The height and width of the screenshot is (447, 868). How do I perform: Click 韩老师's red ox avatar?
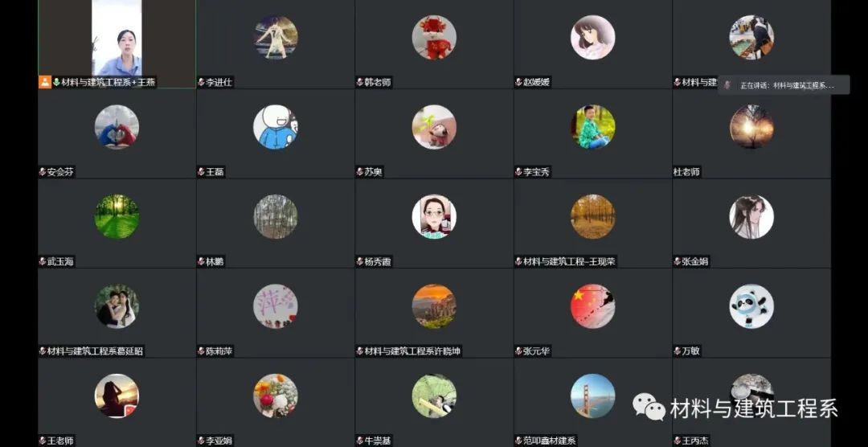(x=434, y=37)
